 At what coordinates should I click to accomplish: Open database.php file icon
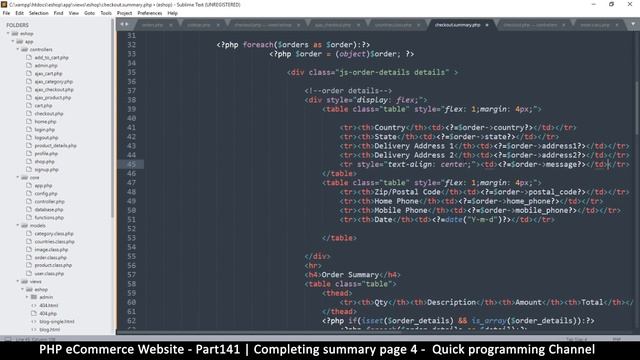pos(29,209)
